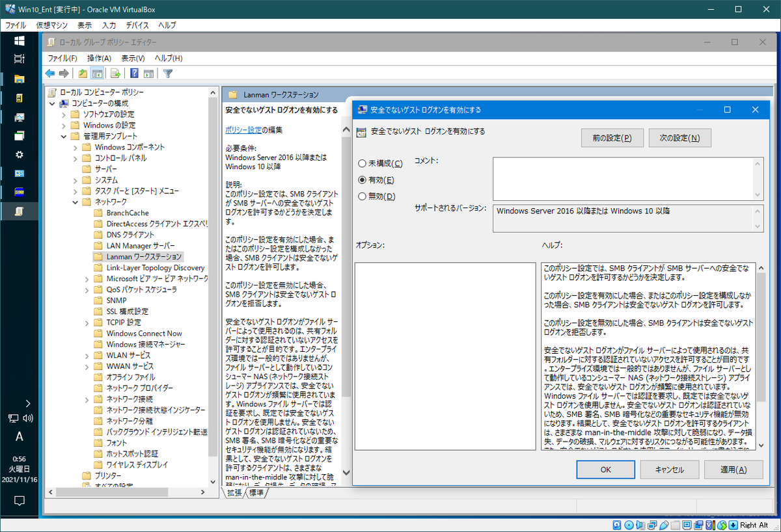Screen dimensions: 781x532
Task: Open the notification center icon on the taskbar
Action: point(20,500)
